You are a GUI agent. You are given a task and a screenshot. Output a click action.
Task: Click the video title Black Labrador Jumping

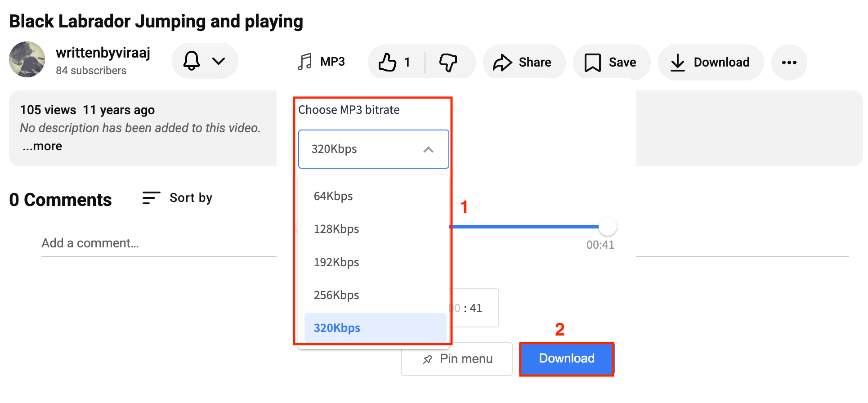point(156,21)
